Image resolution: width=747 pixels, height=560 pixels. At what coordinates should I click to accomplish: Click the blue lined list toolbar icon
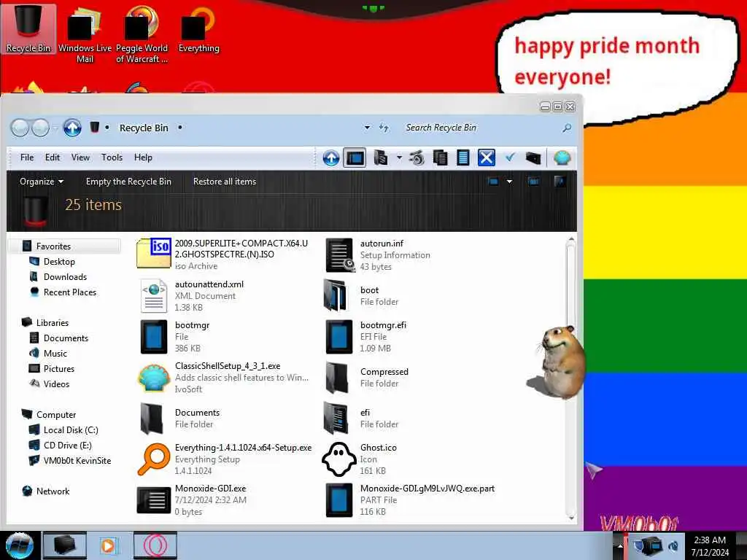[x=463, y=157]
